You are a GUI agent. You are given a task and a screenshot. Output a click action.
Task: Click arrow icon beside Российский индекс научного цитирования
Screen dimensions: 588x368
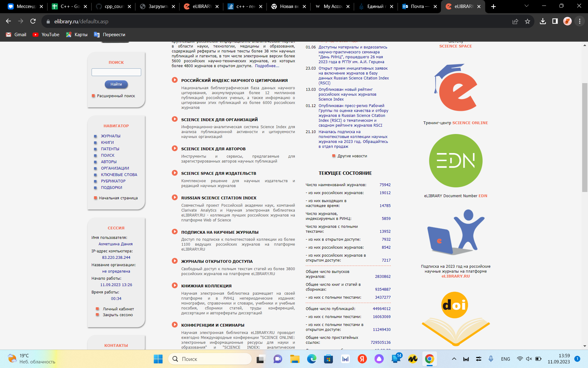tap(175, 80)
